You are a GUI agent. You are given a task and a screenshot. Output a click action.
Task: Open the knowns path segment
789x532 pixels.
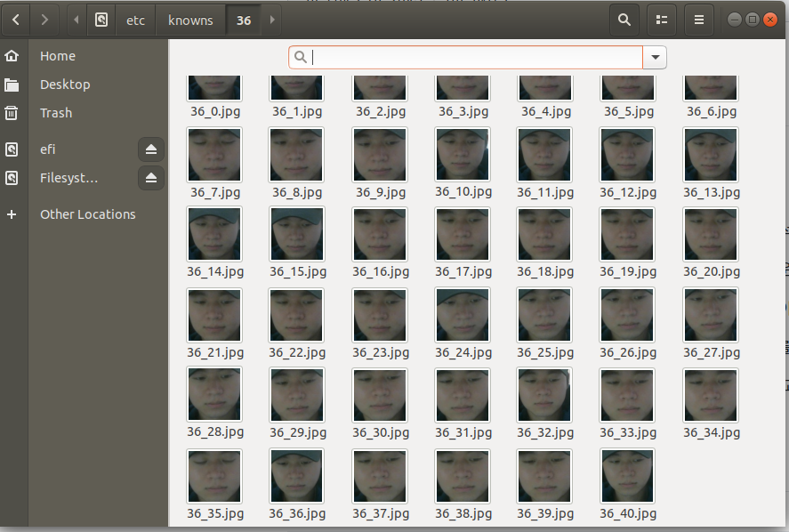[x=190, y=20]
